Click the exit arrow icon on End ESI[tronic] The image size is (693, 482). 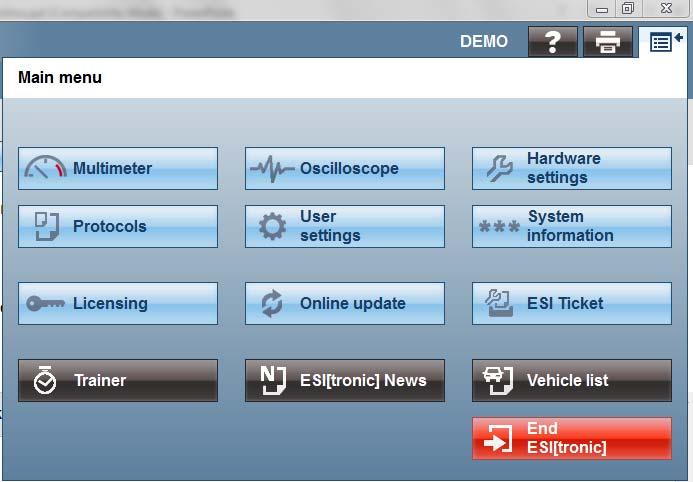tap(498, 438)
